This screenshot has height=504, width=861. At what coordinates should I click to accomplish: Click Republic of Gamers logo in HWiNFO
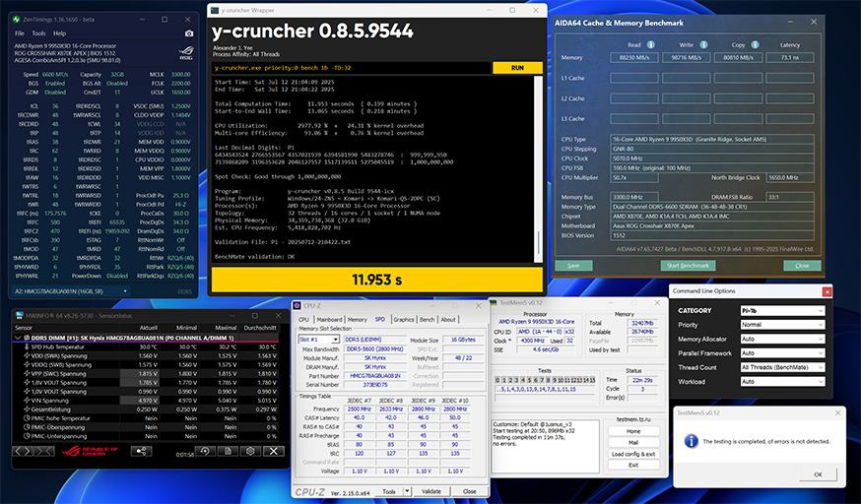(x=90, y=452)
